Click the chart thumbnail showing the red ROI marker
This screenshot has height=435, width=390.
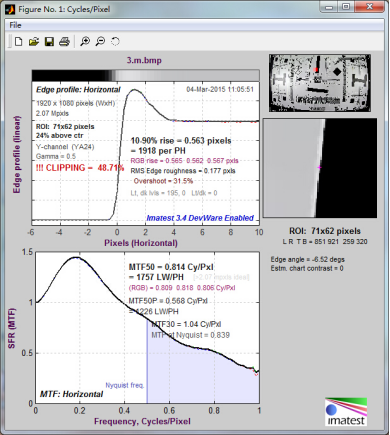(x=320, y=83)
